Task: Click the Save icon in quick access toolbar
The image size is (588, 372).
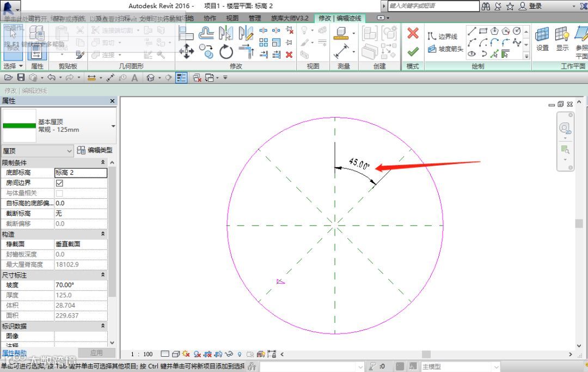Action: click(x=21, y=77)
